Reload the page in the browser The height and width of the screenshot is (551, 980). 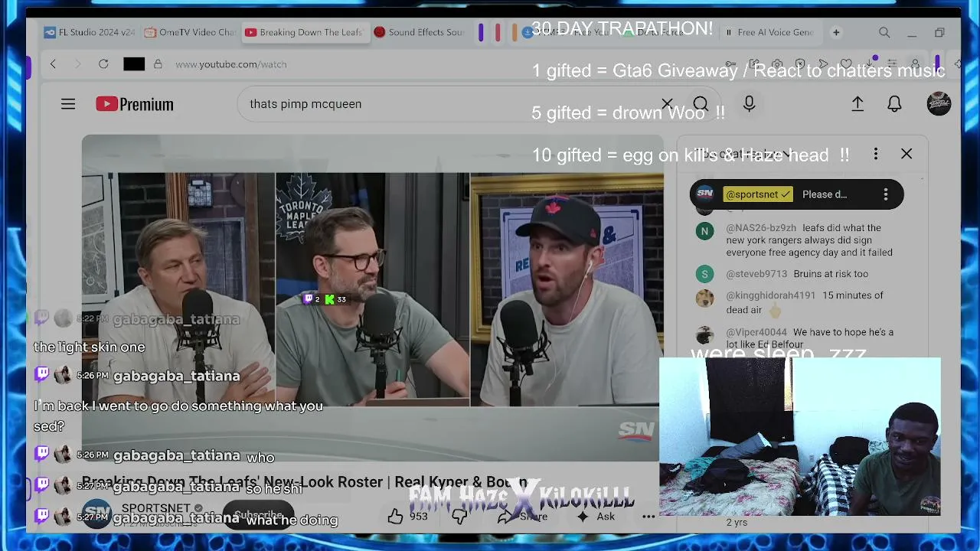coord(103,64)
